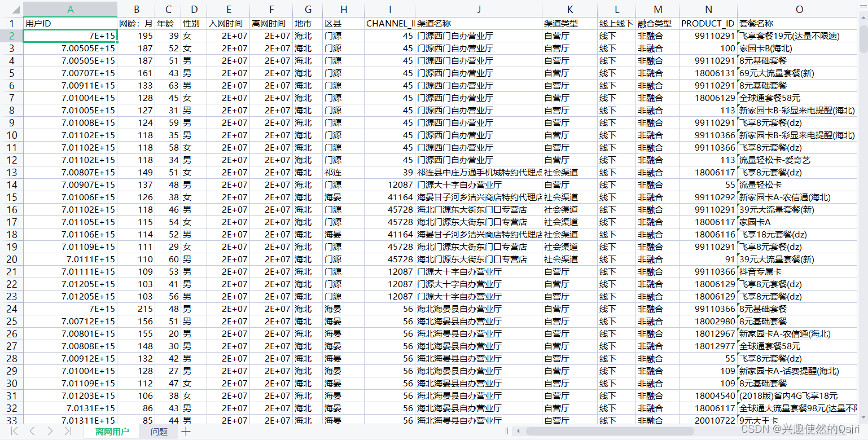Select column A header

click(x=71, y=10)
